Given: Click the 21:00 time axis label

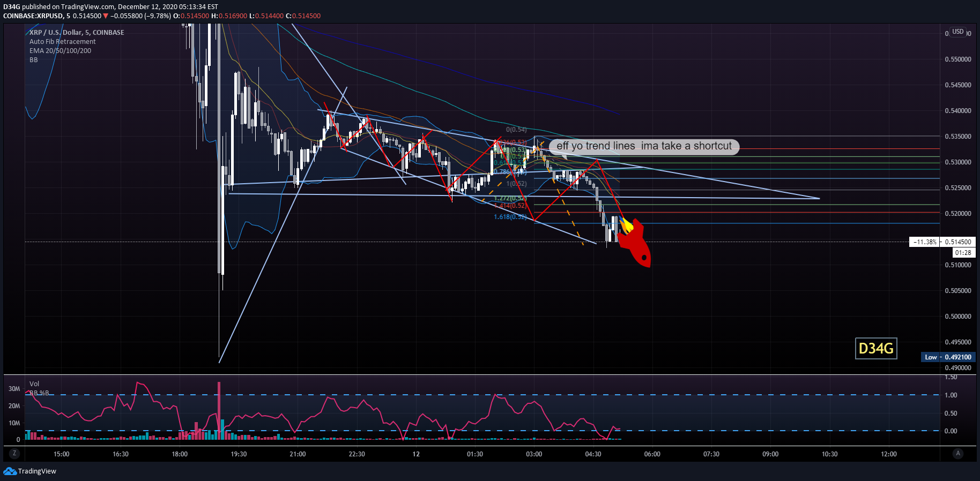Looking at the screenshot, I should click(x=298, y=454).
